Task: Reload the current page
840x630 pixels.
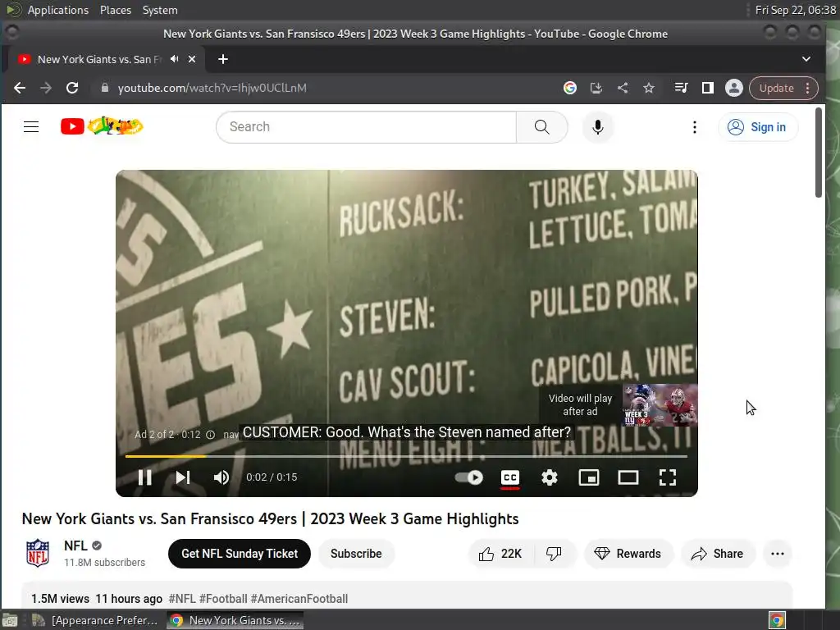Action: click(x=72, y=88)
